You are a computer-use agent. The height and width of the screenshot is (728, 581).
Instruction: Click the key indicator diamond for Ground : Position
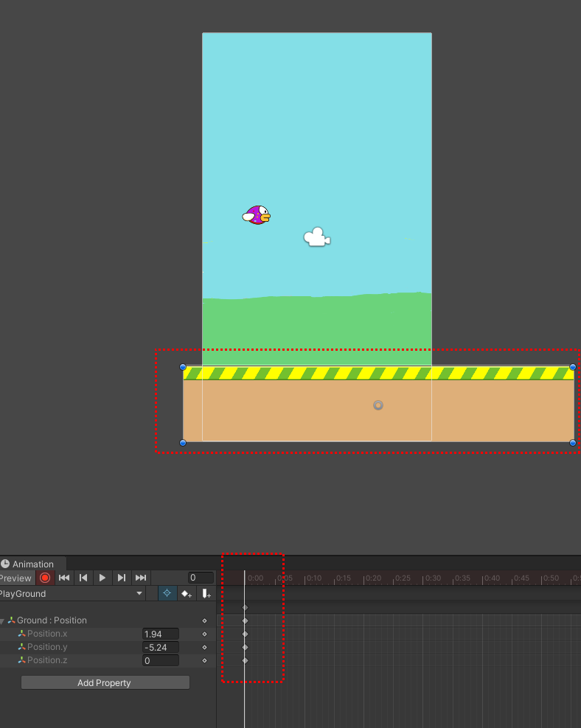(204, 620)
